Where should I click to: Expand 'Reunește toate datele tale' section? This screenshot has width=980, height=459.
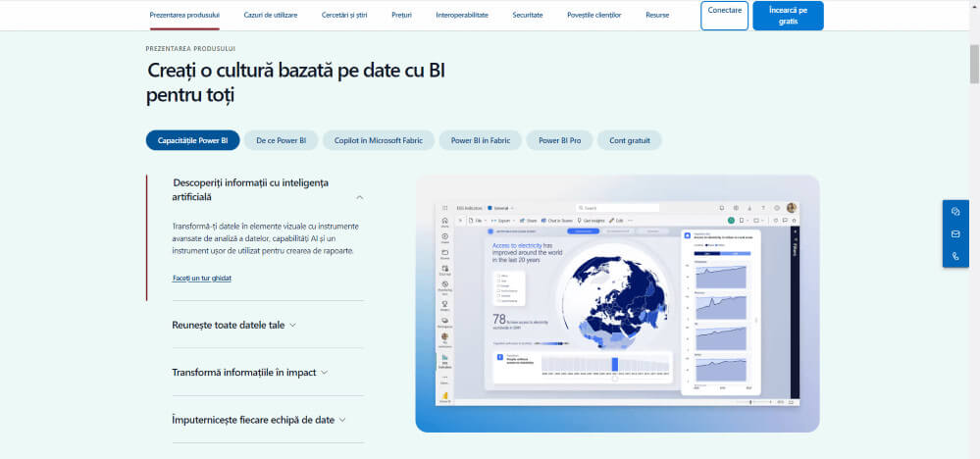[x=233, y=325]
